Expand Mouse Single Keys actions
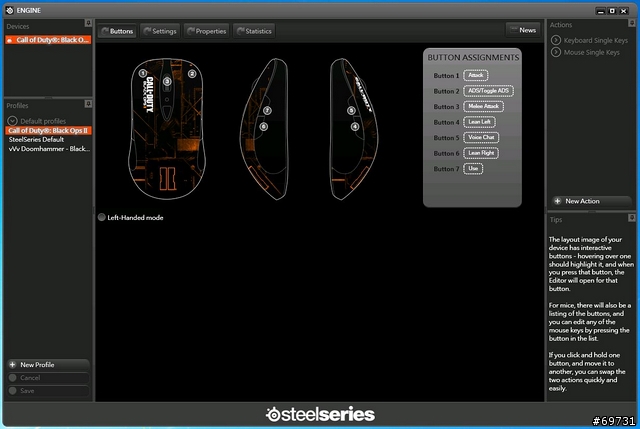The image size is (640, 429). [x=556, y=52]
